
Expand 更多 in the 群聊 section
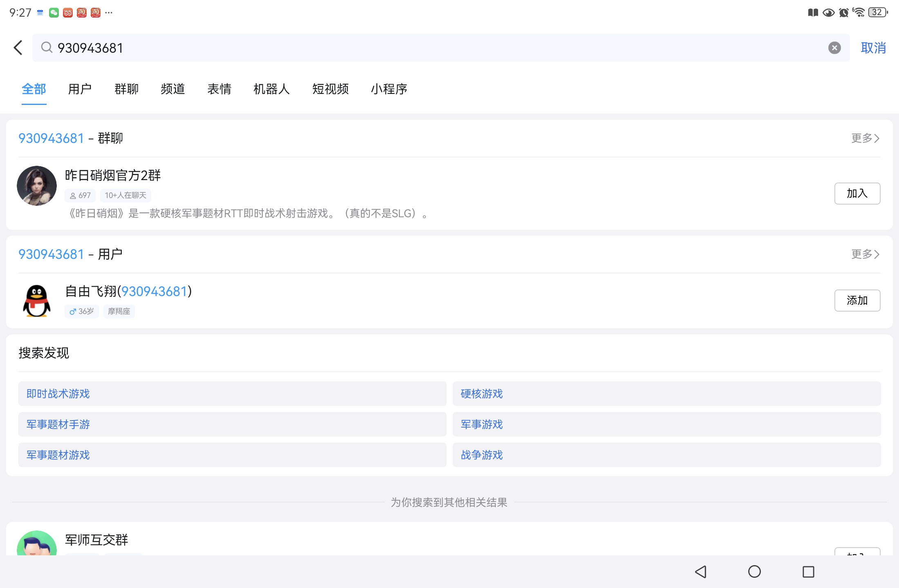tap(865, 138)
